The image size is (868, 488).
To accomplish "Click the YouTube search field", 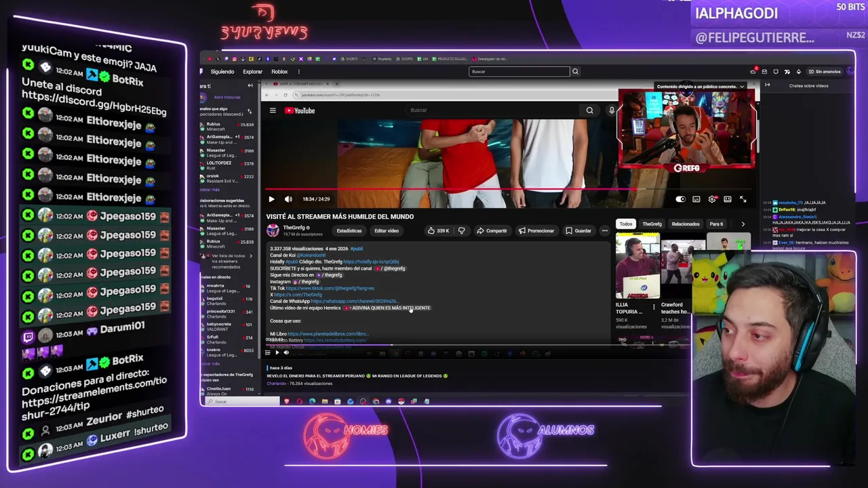I will 494,110.
